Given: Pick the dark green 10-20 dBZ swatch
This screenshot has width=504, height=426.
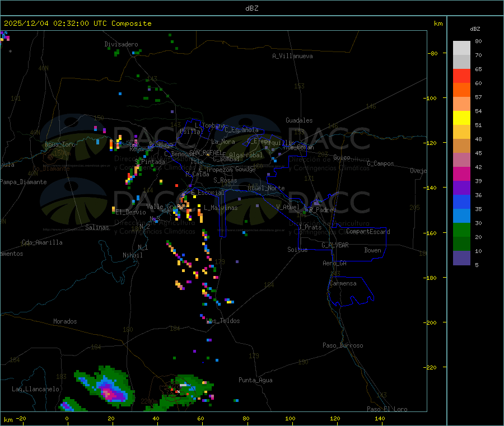Looking at the screenshot, I should [461, 244].
